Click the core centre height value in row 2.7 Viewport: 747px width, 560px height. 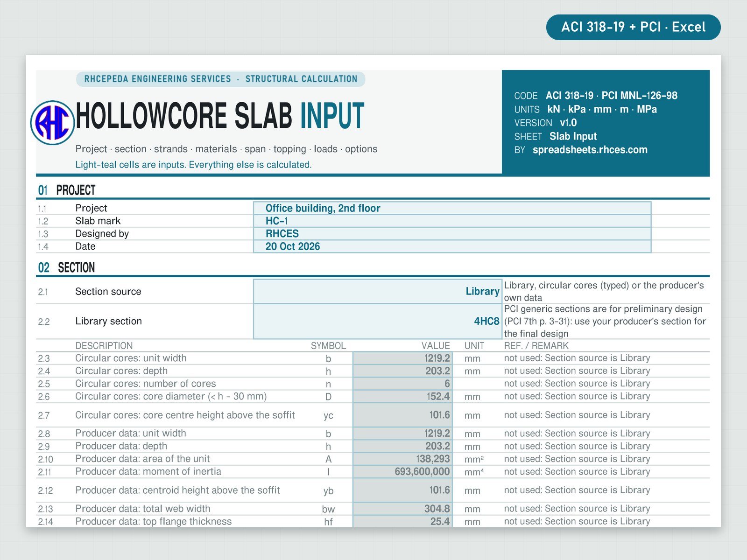click(x=402, y=415)
